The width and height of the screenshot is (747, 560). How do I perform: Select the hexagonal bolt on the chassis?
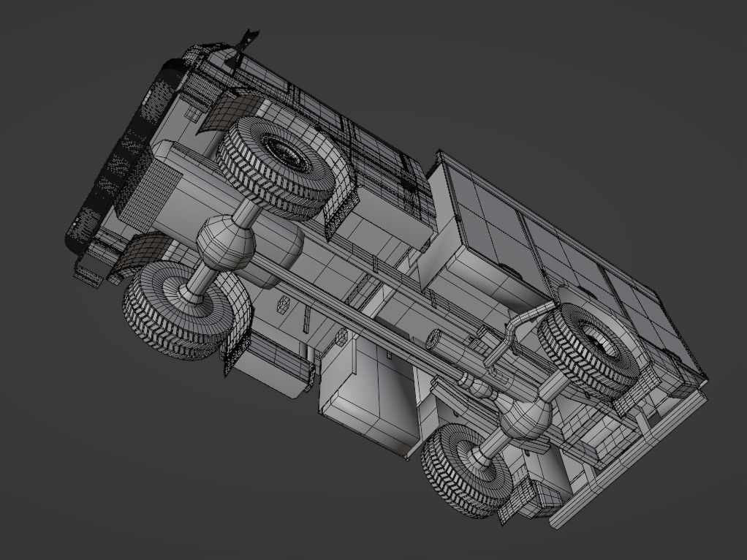tap(284, 303)
